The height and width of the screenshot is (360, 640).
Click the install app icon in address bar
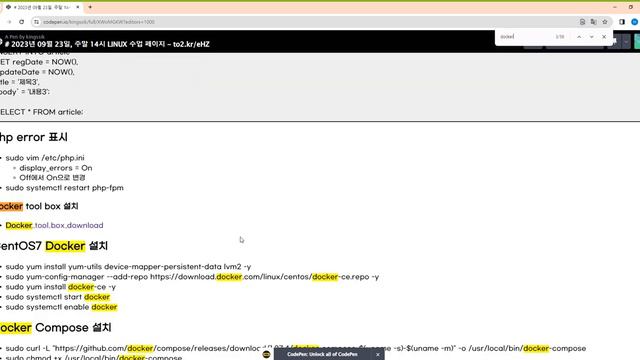[x=582, y=22]
